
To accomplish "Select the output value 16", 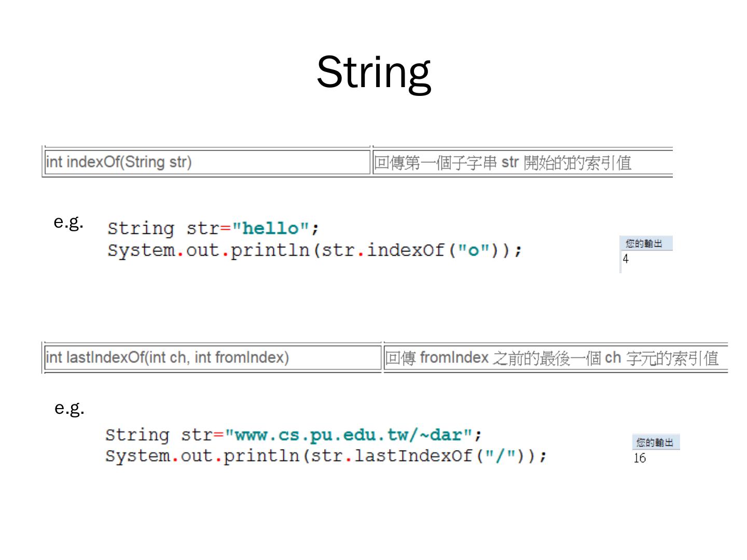I will tap(640, 458).
